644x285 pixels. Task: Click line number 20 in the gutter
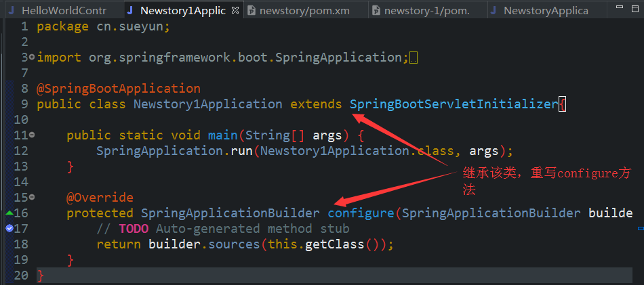(x=20, y=276)
